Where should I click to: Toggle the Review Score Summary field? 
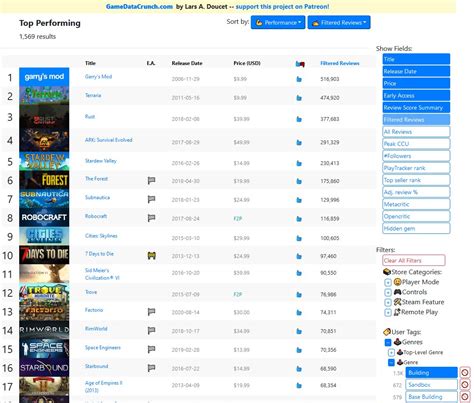click(416, 108)
